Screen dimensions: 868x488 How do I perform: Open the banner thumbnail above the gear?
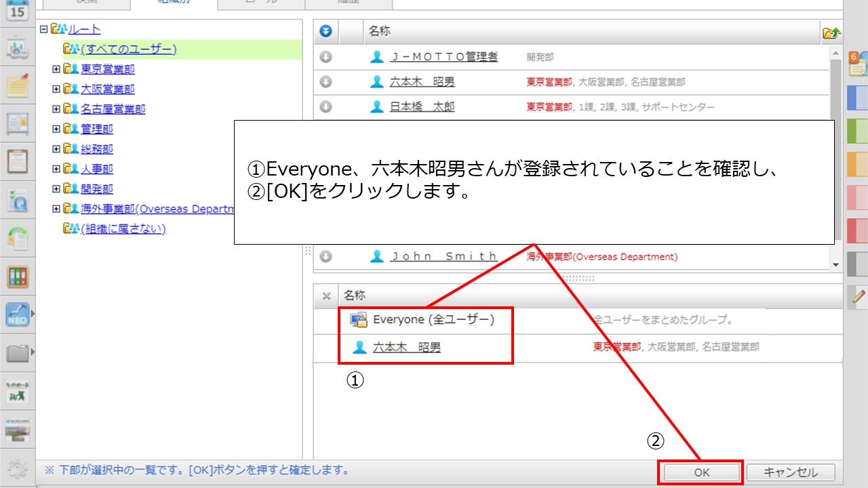(x=17, y=428)
